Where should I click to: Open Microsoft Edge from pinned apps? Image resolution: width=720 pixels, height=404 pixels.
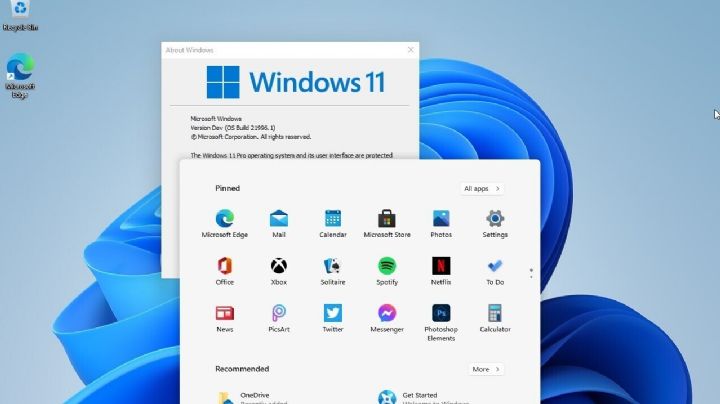tap(225, 224)
